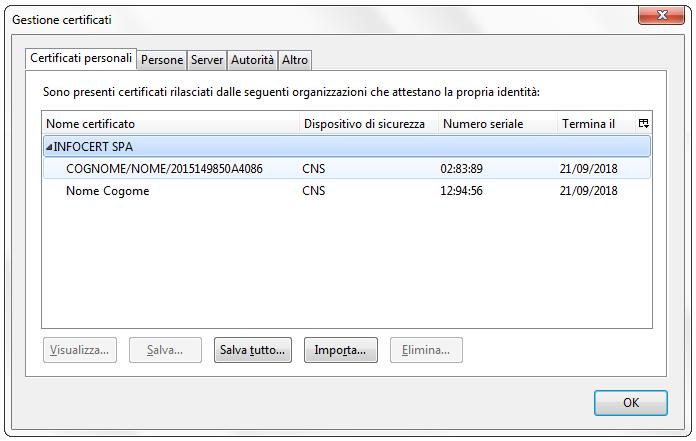This screenshot has width=696, height=441.
Task: Open the column picker icon in table header
Action: [x=643, y=124]
